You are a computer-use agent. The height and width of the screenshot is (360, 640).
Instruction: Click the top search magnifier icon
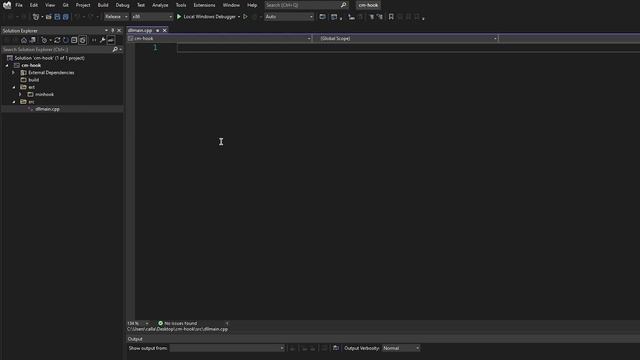pyautogui.click(x=344, y=5)
